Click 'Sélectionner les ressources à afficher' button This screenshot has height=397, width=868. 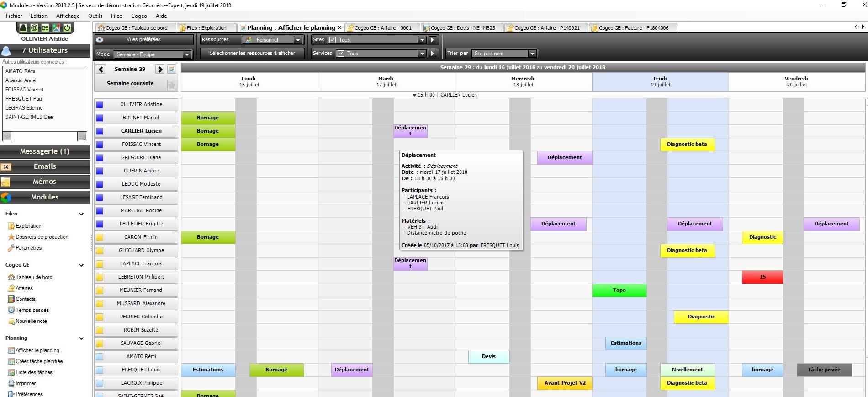(x=252, y=54)
